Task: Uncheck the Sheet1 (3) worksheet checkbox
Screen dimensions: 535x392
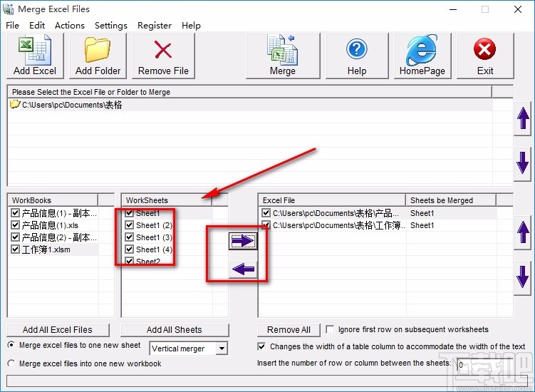Action: [130, 237]
